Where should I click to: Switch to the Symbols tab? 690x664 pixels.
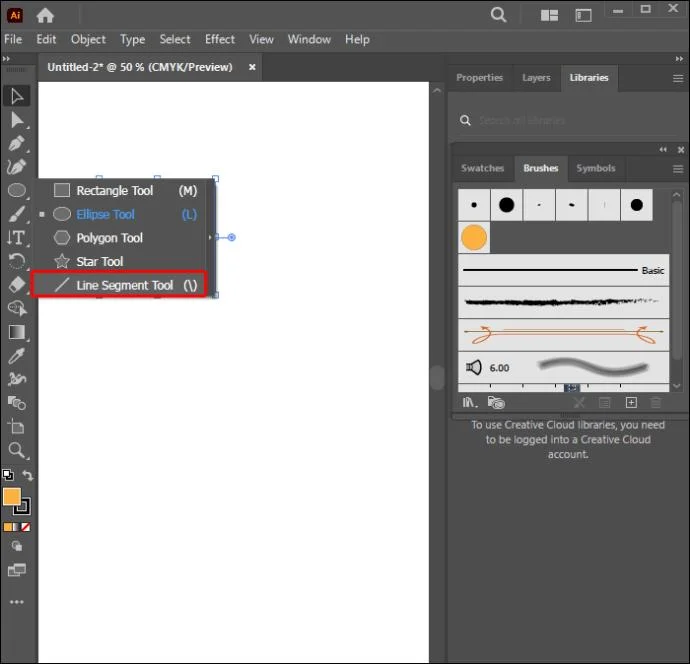pyautogui.click(x=596, y=168)
